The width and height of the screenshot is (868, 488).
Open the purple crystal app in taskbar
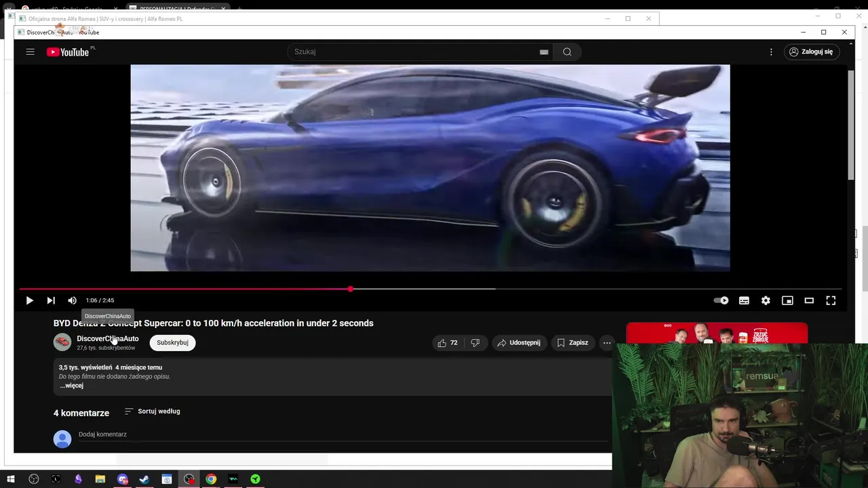pyautogui.click(x=78, y=479)
